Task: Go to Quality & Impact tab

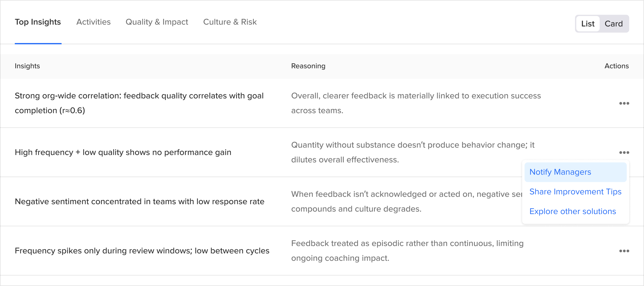Action: pyautogui.click(x=157, y=22)
